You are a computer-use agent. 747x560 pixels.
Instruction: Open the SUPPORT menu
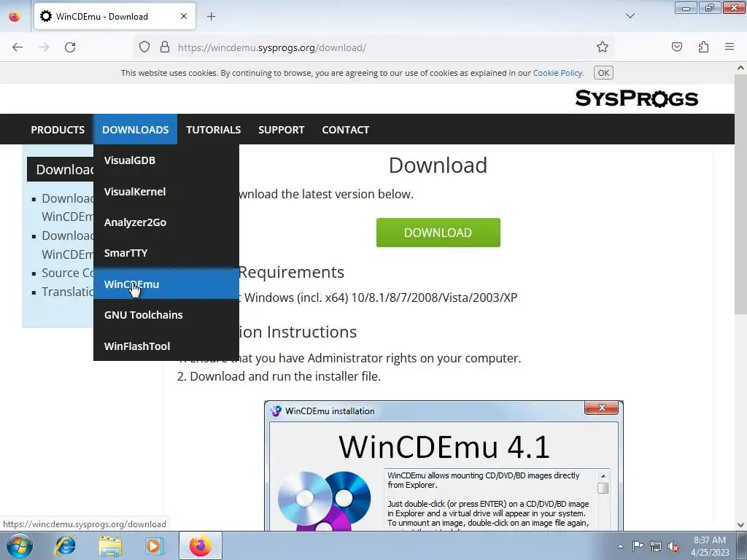pyautogui.click(x=281, y=130)
